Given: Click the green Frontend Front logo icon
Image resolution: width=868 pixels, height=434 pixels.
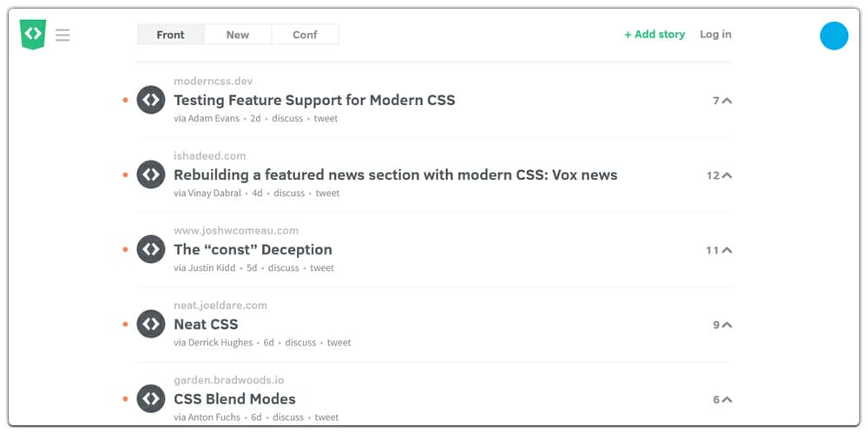Looking at the screenshot, I should pyautogui.click(x=33, y=35).
